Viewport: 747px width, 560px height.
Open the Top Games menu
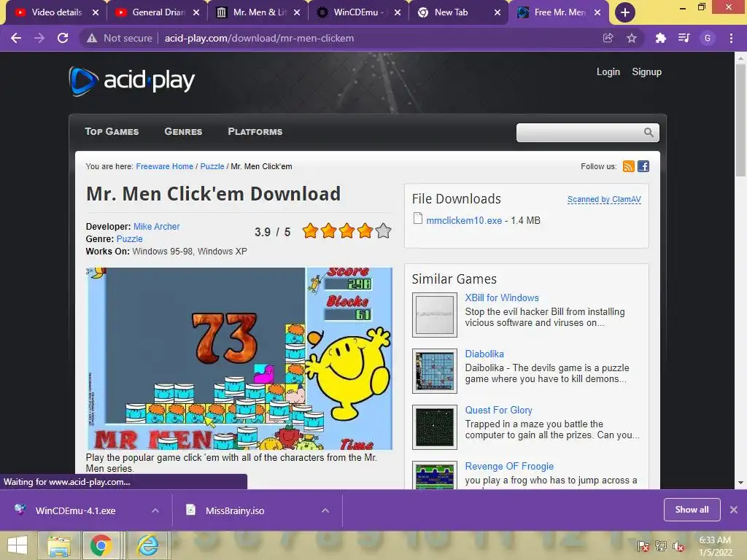click(112, 131)
